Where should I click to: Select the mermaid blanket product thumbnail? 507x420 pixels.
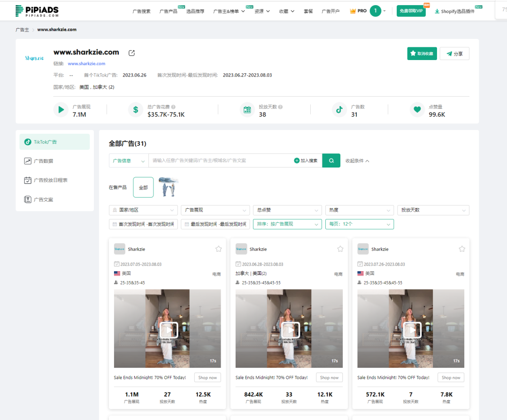pyautogui.click(x=169, y=187)
